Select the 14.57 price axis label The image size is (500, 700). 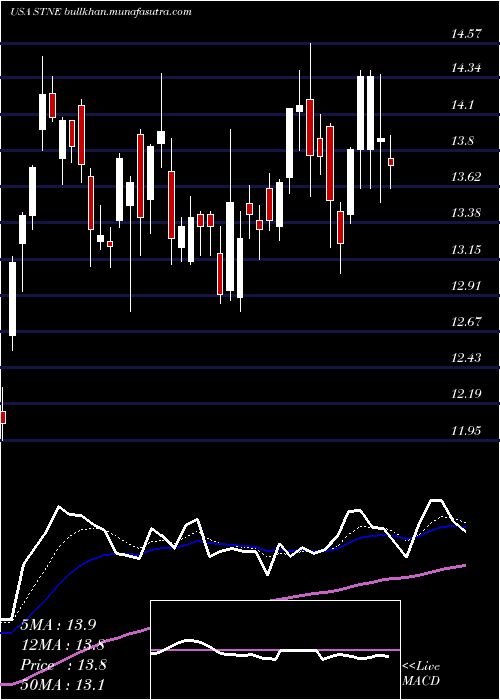tap(466, 33)
